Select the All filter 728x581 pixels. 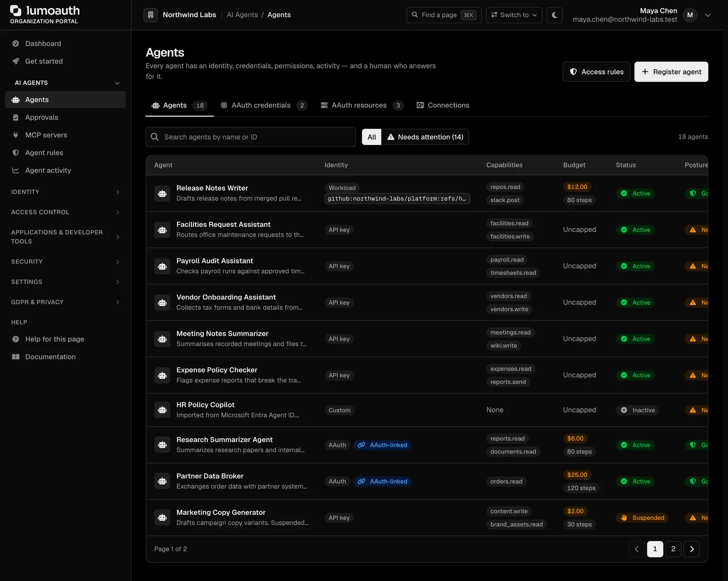tap(372, 137)
